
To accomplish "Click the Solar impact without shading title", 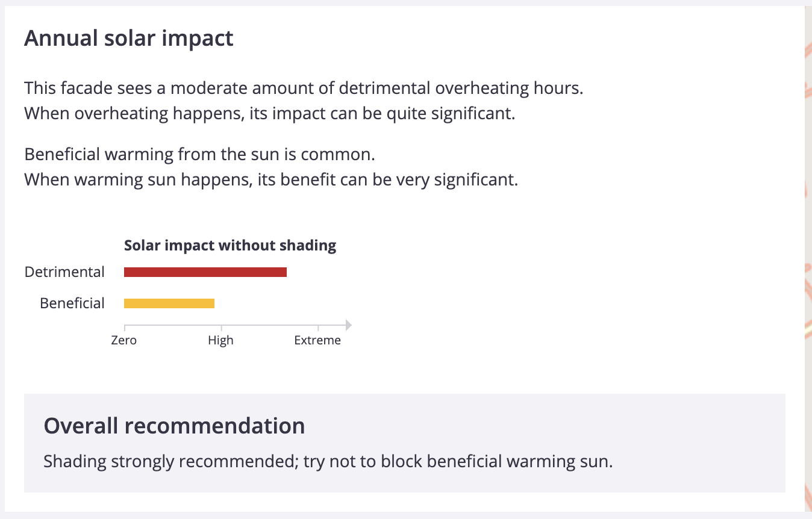I will [230, 246].
